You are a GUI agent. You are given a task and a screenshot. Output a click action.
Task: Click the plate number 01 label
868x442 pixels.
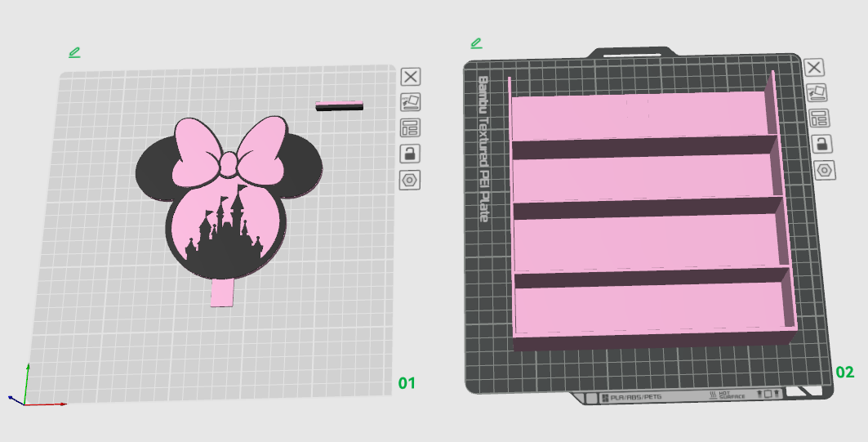point(407,382)
